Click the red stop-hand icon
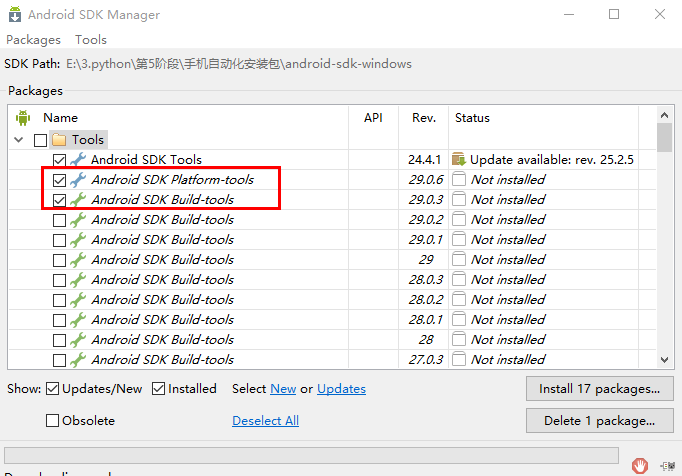The height and width of the screenshot is (476, 682). click(x=640, y=466)
